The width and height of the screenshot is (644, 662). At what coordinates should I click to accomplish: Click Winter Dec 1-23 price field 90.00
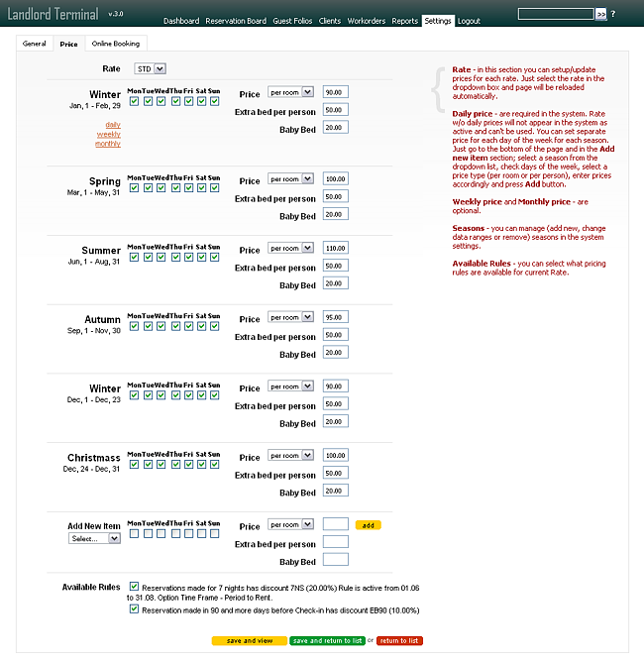336,386
